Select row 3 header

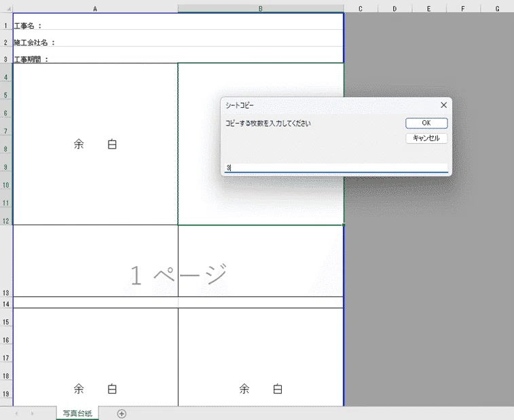(x=6, y=55)
